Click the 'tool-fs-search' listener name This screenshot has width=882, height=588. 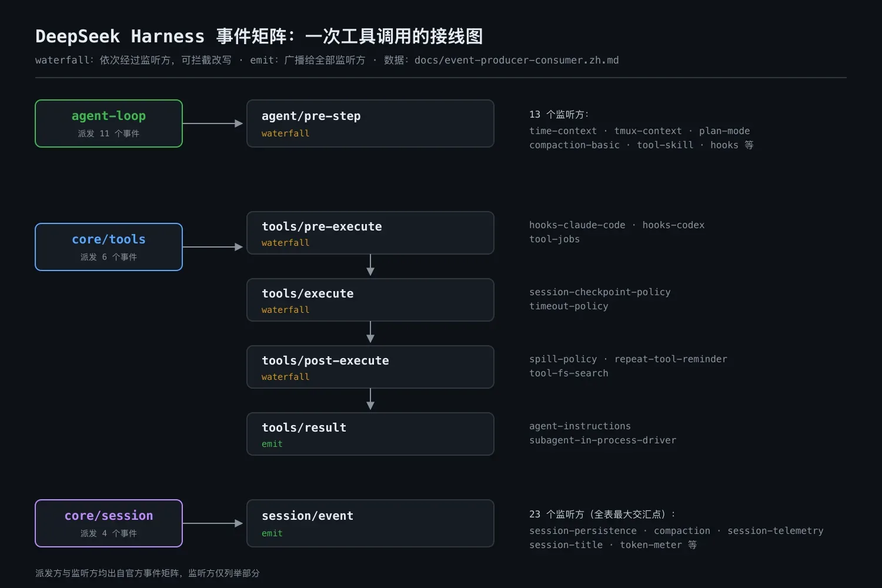click(569, 373)
